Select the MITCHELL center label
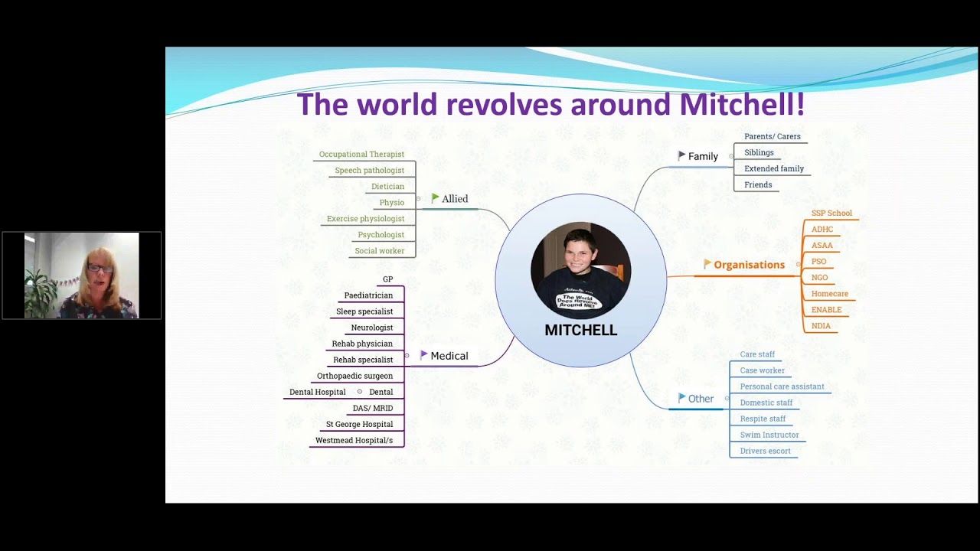Viewport: 980px width, 551px height. click(x=580, y=331)
